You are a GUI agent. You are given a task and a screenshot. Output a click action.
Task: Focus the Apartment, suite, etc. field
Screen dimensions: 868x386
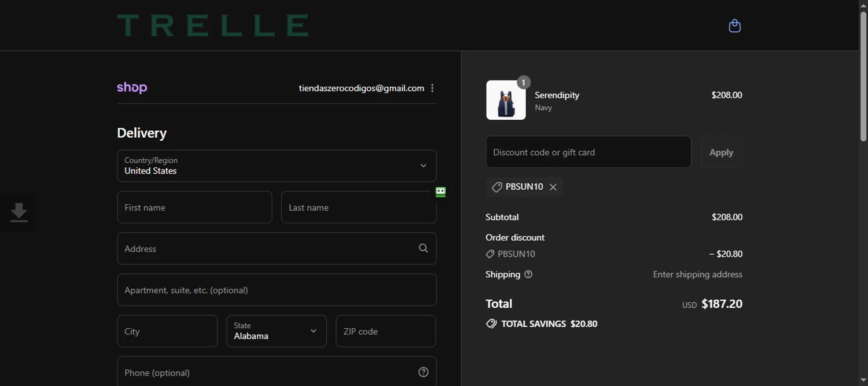click(x=277, y=290)
